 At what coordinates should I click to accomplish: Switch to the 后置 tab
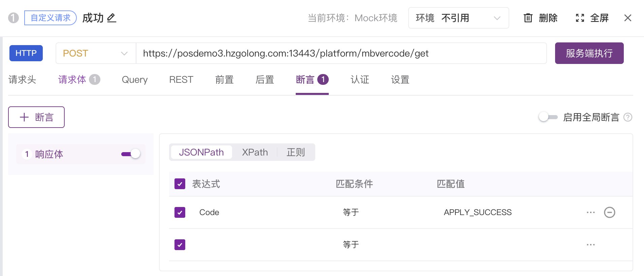click(265, 79)
